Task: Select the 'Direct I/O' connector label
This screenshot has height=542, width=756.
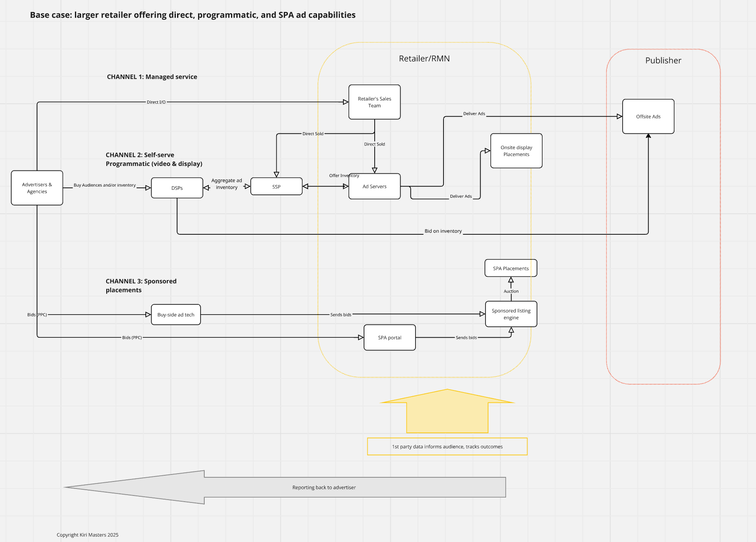Action: [x=156, y=102]
